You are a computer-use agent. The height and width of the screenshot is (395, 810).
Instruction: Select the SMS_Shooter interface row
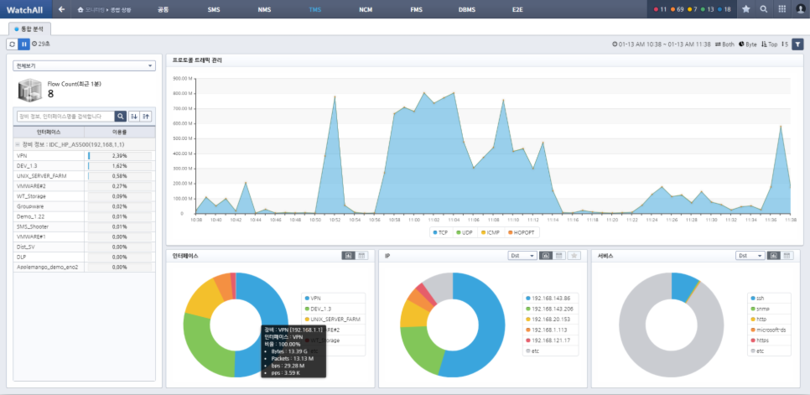coord(84,227)
